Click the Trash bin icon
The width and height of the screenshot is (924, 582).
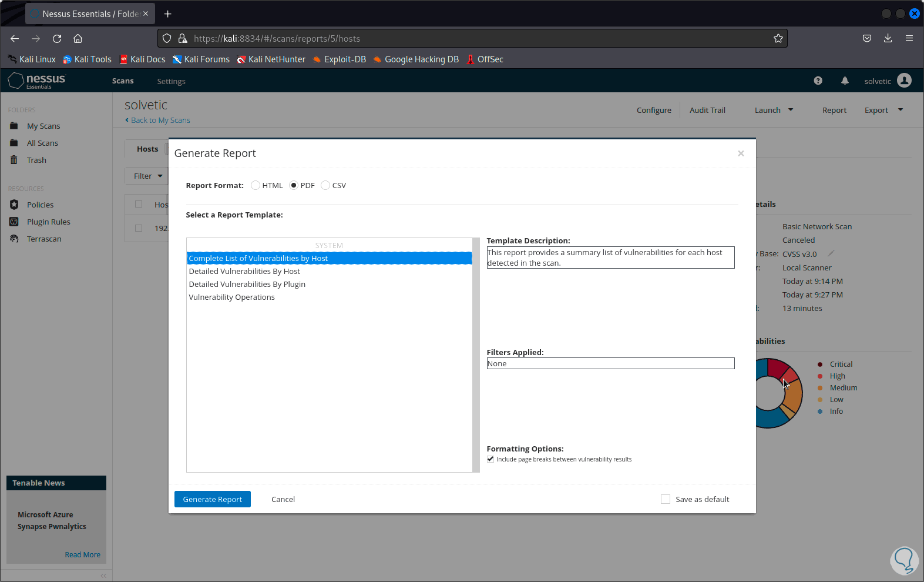(x=14, y=160)
